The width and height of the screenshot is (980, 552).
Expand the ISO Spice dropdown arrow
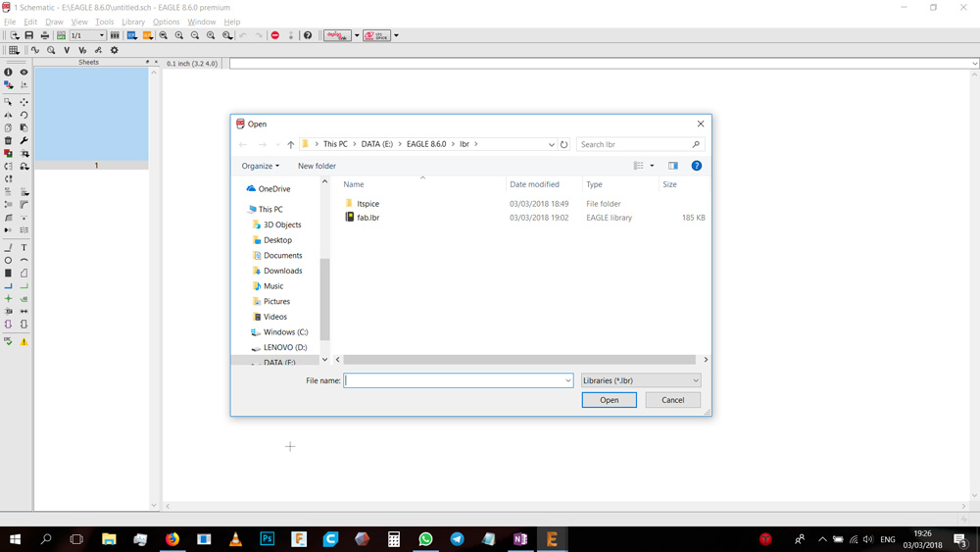(396, 35)
